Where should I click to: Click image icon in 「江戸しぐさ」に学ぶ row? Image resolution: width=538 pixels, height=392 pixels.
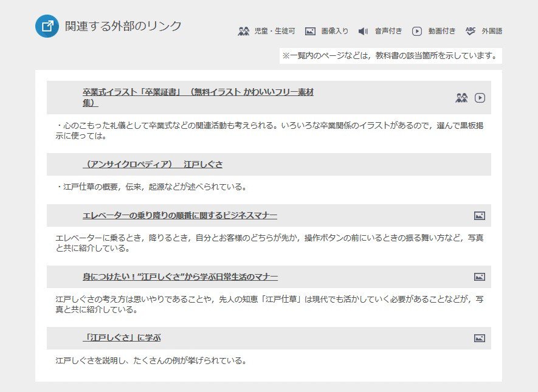pos(479,338)
